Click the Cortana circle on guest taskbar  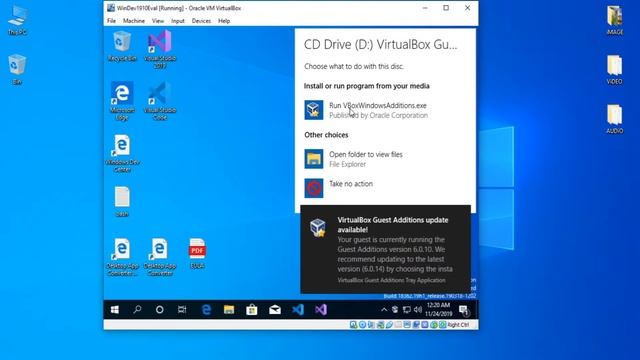160,310
